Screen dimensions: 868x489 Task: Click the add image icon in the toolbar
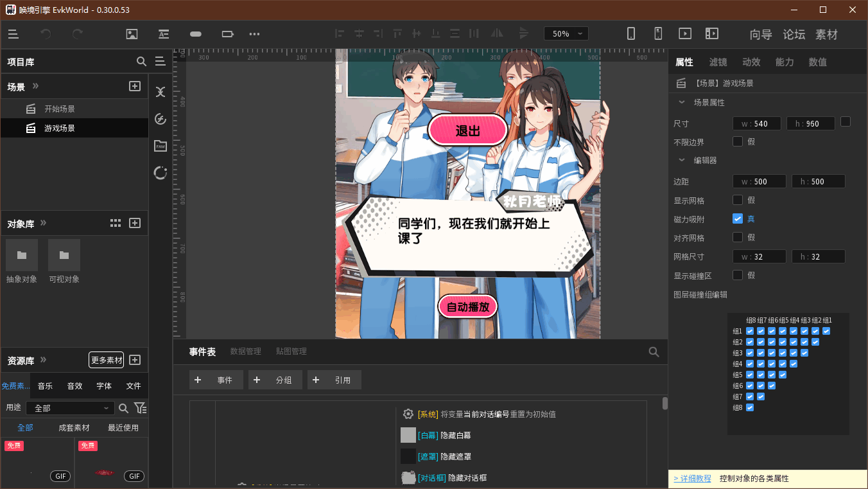(x=132, y=33)
